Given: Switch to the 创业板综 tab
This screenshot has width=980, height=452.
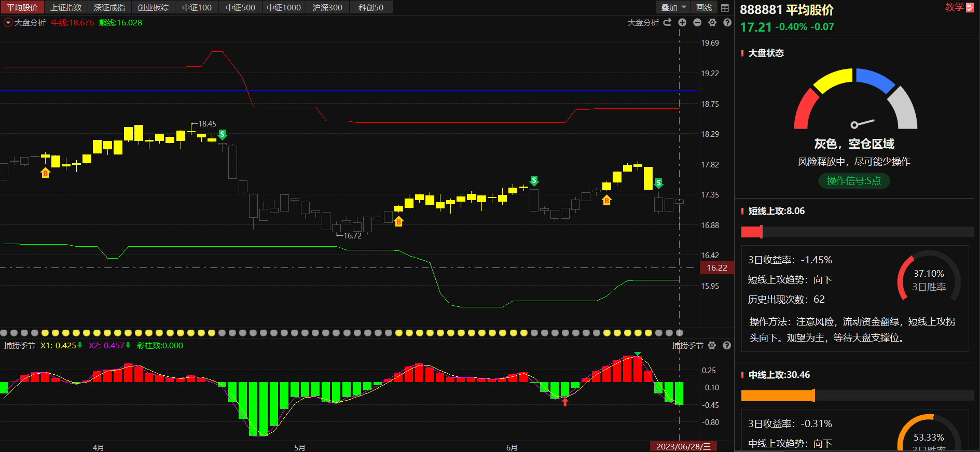Looking at the screenshot, I should click(x=153, y=7).
